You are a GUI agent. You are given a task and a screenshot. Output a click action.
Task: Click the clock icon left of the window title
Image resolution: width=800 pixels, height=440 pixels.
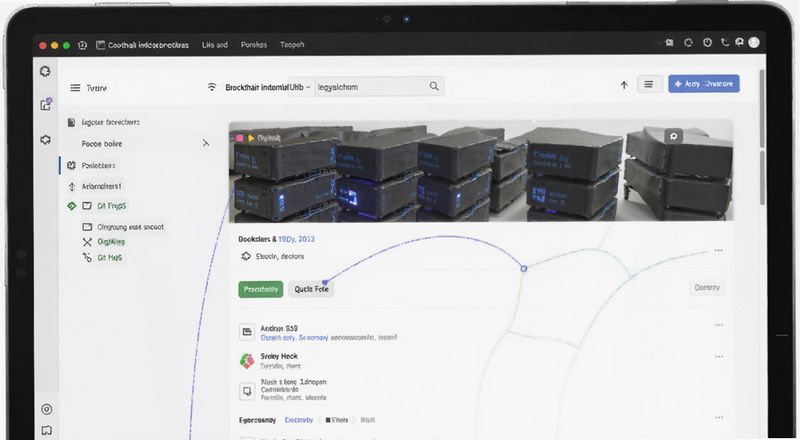click(x=82, y=45)
